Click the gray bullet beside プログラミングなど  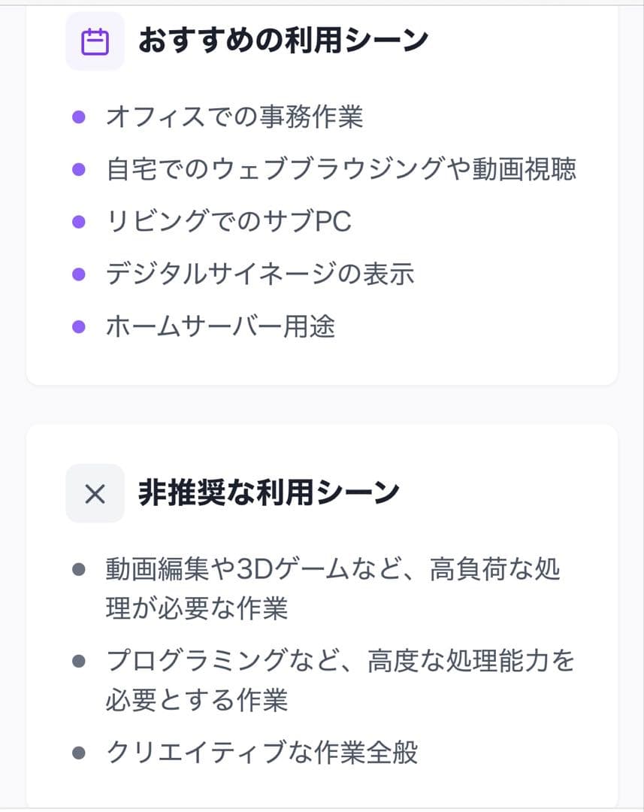pyautogui.click(x=78, y=661)
